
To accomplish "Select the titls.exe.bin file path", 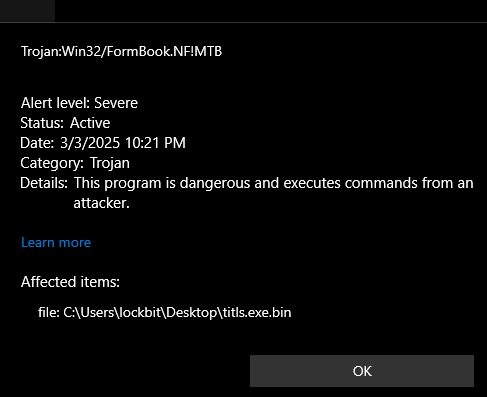I will [177, 312].
